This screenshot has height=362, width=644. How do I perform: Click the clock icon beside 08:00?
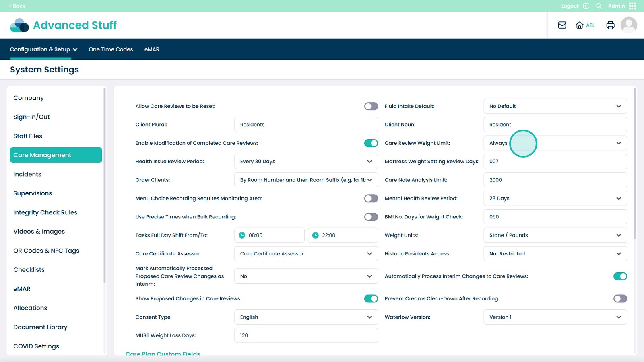coord(242,235)
